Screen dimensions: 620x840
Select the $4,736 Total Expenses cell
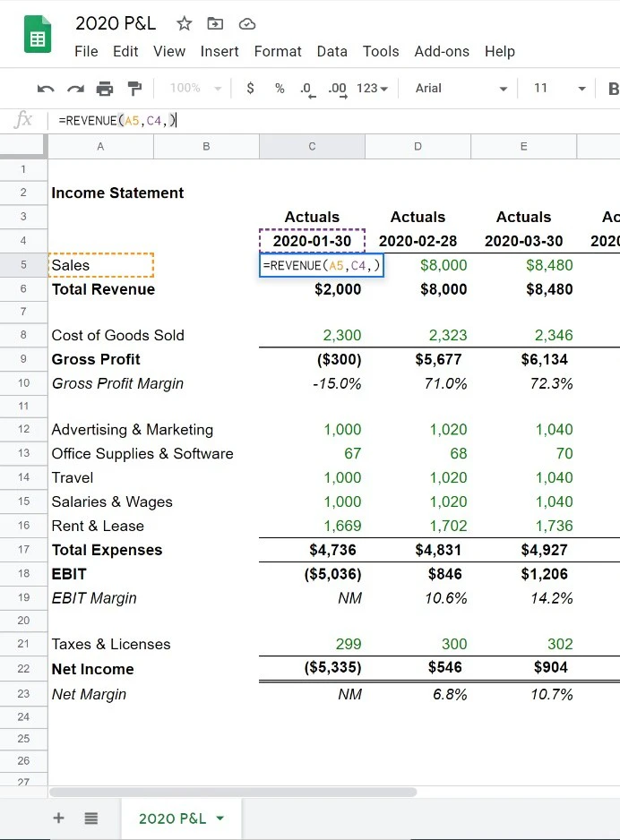tap(312, 550)
